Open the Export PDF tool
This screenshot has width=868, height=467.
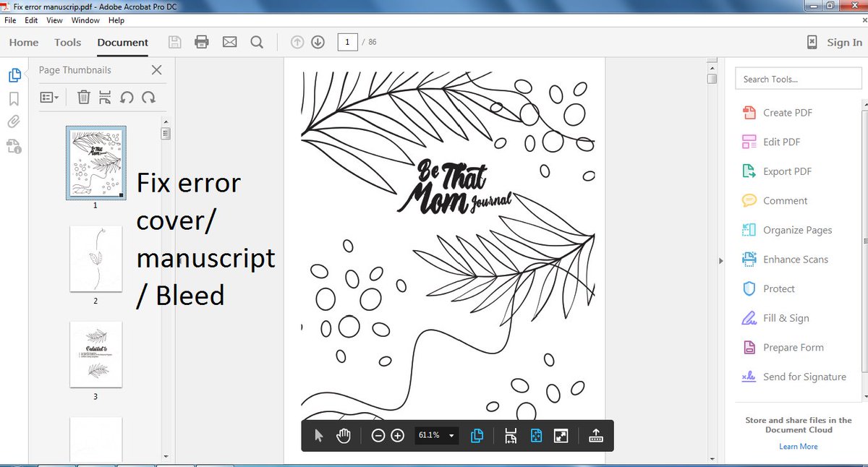(778, 171)
